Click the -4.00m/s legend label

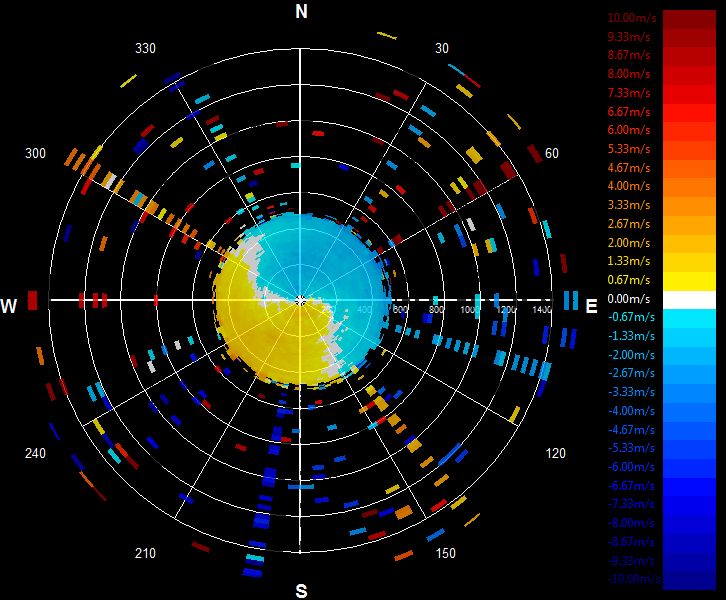point(631,411)
